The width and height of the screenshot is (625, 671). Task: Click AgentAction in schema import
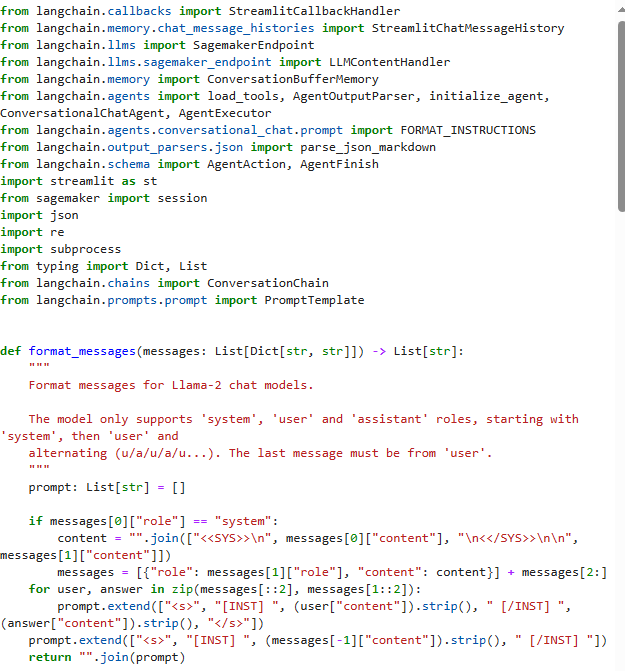(x=246, y=164)
